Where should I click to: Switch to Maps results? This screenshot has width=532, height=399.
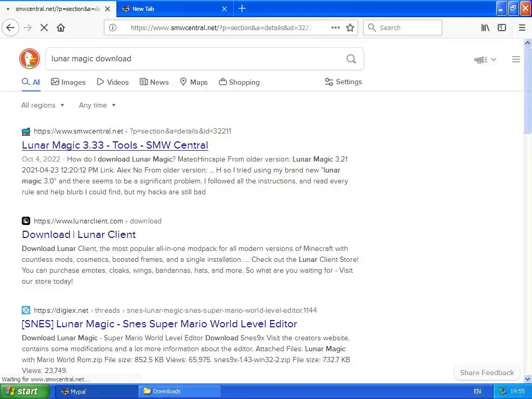[194, 82]
